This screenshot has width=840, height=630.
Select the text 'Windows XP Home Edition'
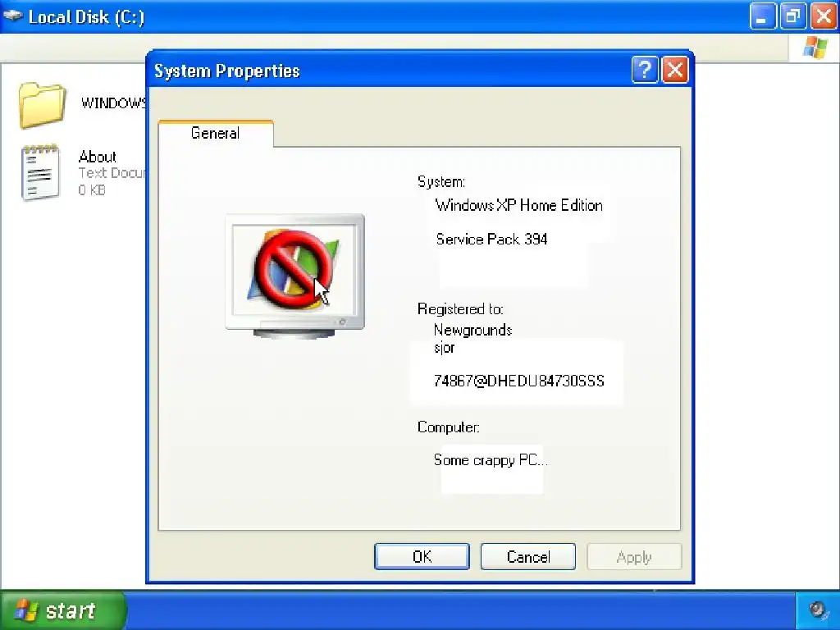click(518, 205)
